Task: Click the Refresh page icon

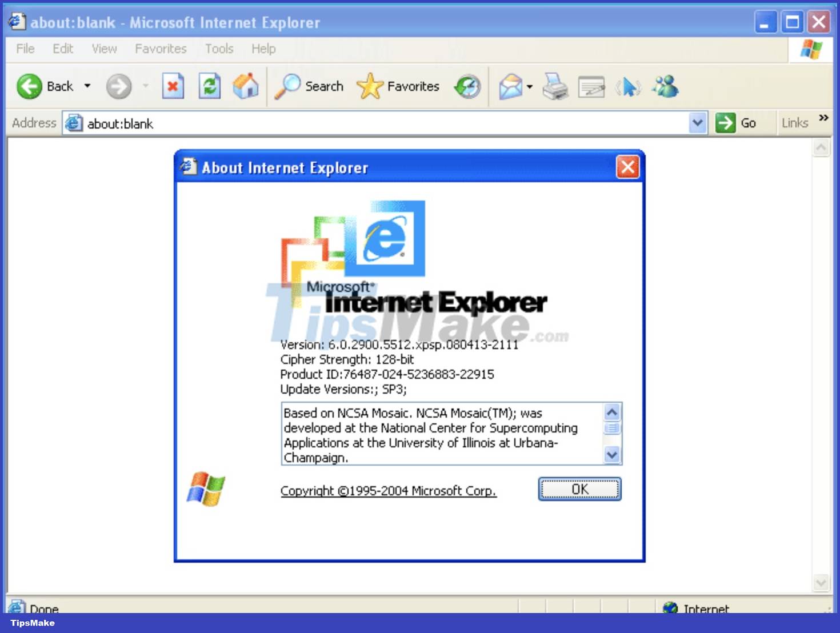Action: pos(209,86)
